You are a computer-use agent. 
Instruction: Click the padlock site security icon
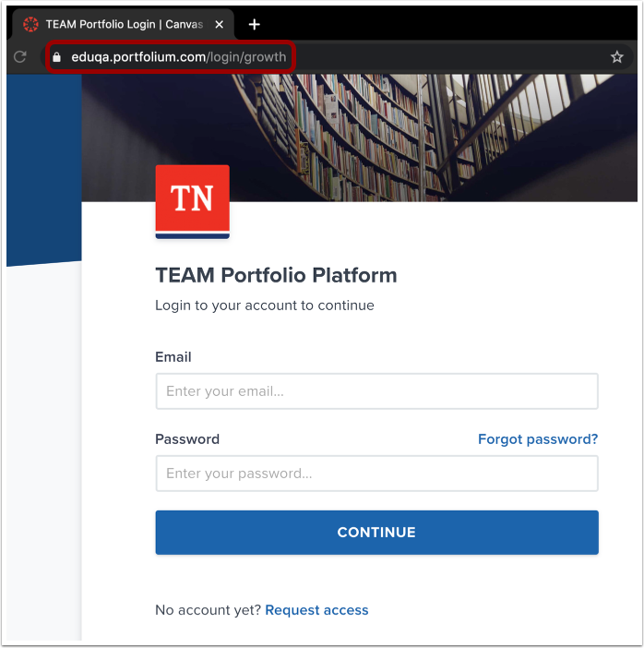tap(57, 56)
